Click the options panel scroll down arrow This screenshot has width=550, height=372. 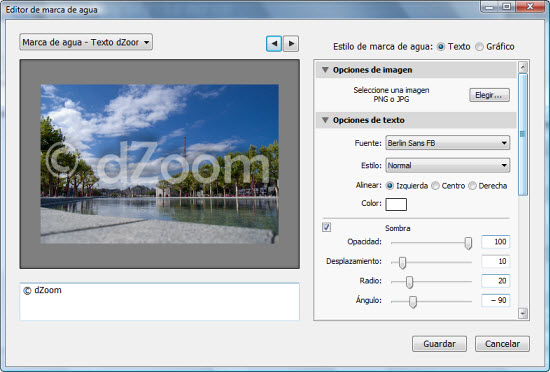(x=523, y=313)
